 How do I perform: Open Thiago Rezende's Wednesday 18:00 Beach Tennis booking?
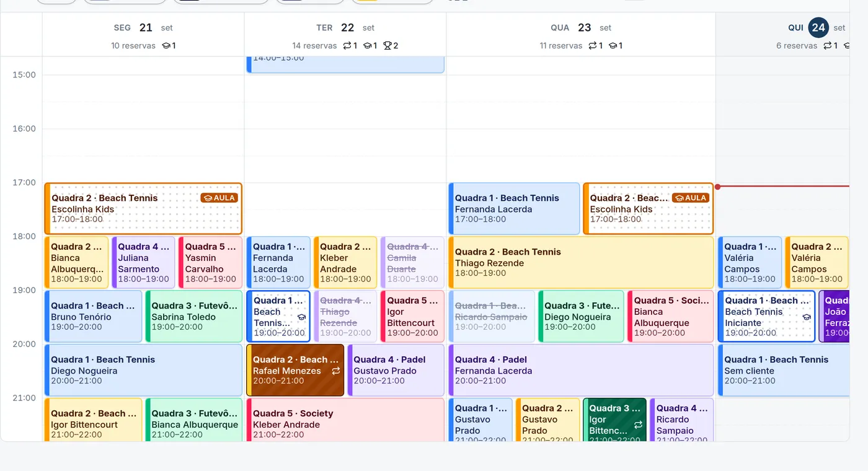pyautogui.click(x=581, y=263)
